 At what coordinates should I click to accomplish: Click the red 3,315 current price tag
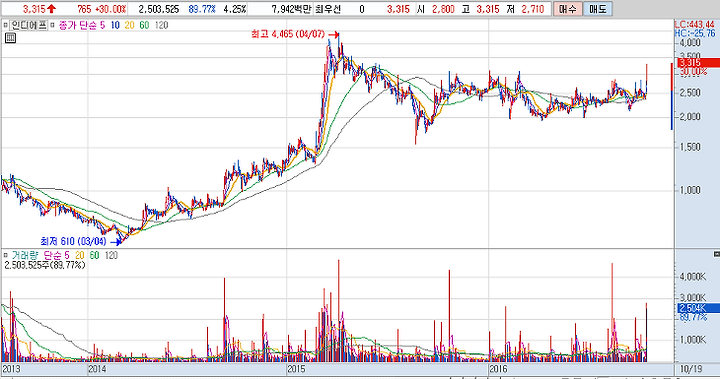click(697, 63)
